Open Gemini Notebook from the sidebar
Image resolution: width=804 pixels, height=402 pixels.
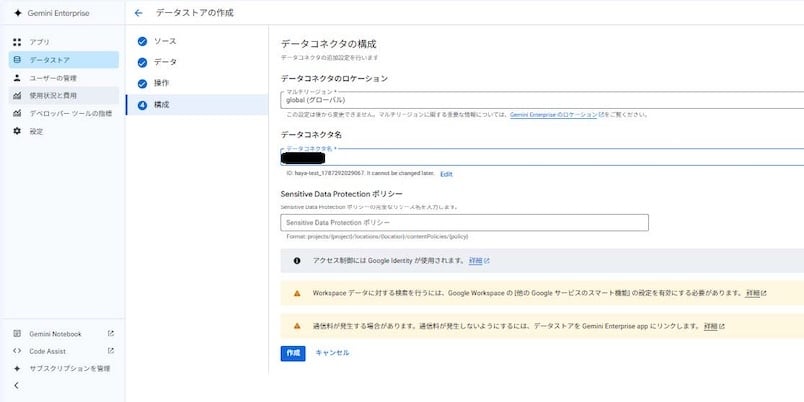(64, 334)
